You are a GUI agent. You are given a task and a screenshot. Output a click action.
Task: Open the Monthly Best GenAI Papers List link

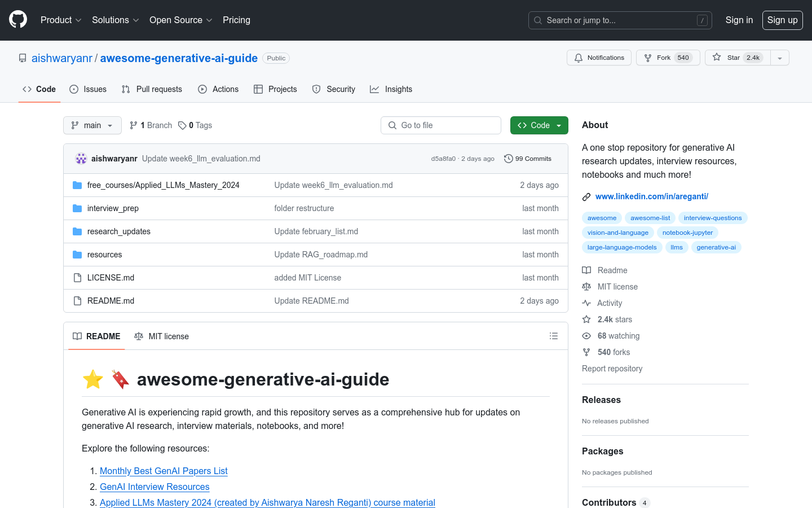[x=164, y=471]
